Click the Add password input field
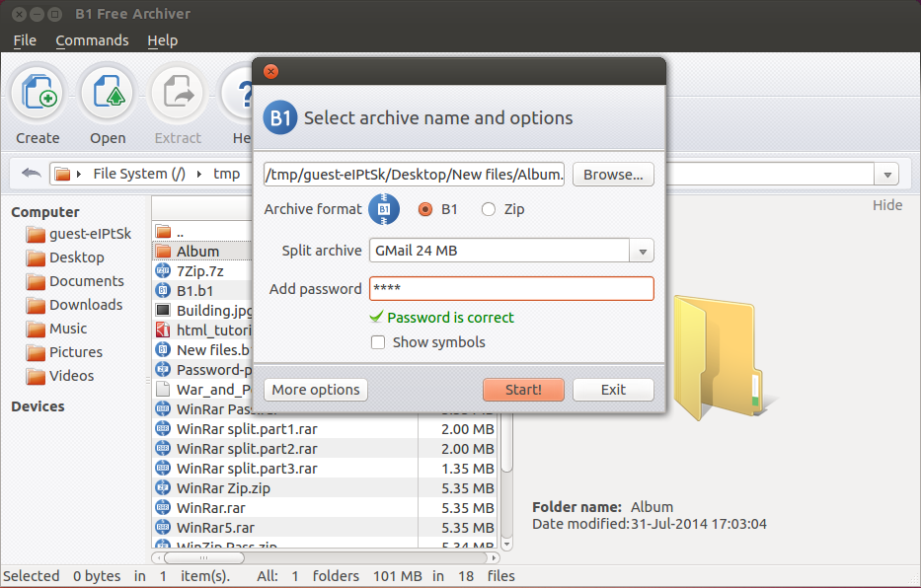The height and width of the screenshot is (588, 921). tap(511, 289)
